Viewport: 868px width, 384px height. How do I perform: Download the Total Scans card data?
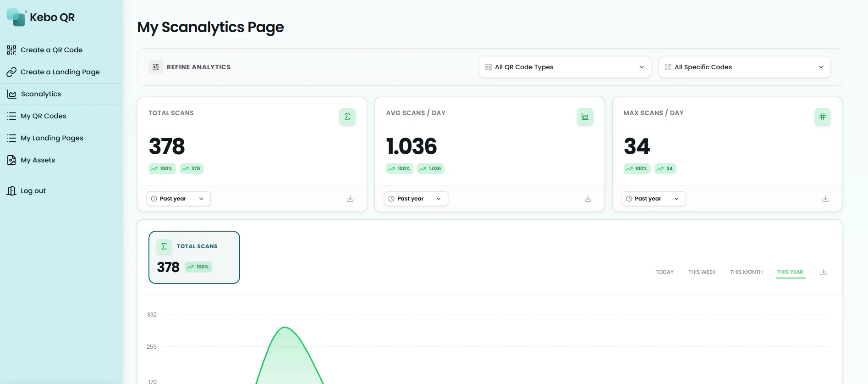coord(350,199)
